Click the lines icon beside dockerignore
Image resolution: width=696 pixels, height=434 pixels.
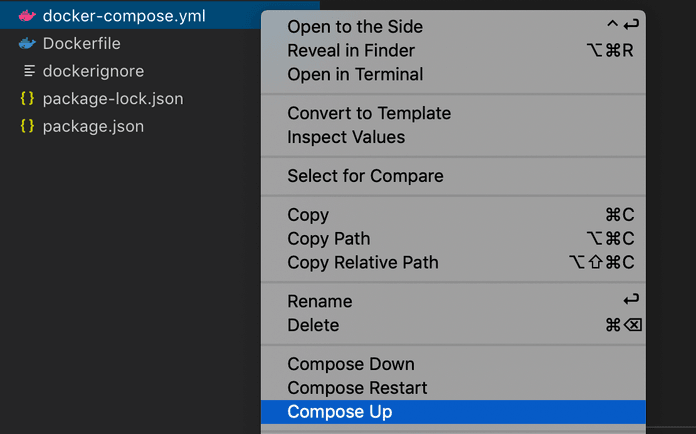[29, 71]
